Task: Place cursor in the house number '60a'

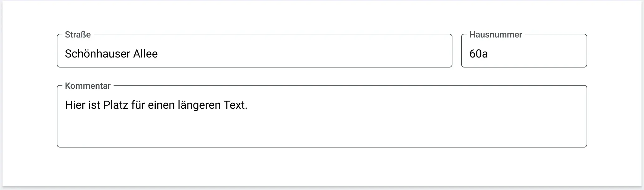Action: coord(478,54)
